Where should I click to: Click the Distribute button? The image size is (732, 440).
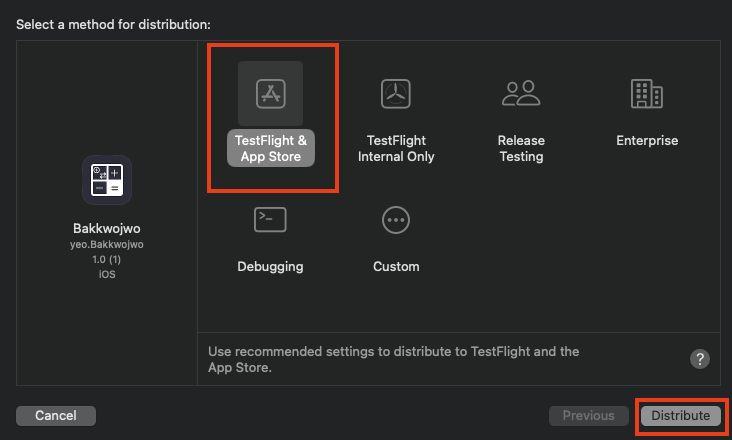[x=681, y=415]
